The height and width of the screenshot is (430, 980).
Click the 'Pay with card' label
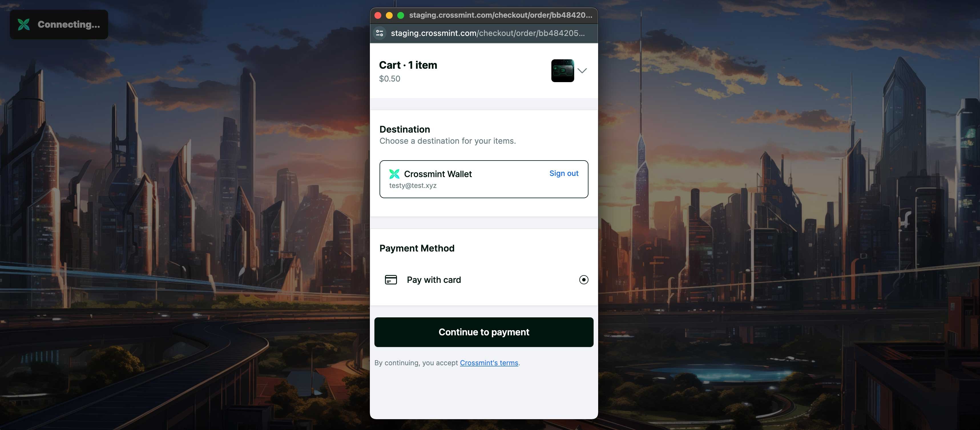(434, 280)
